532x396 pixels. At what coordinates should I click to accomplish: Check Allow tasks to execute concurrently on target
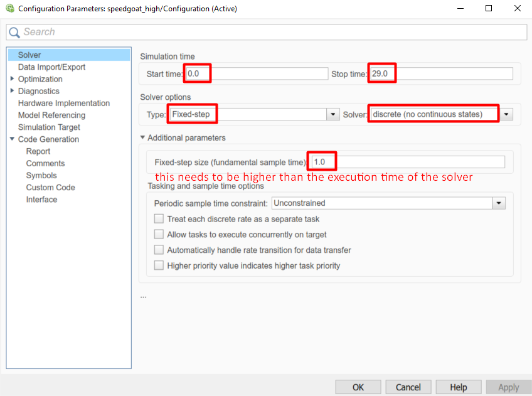click(x=159, y=235)
